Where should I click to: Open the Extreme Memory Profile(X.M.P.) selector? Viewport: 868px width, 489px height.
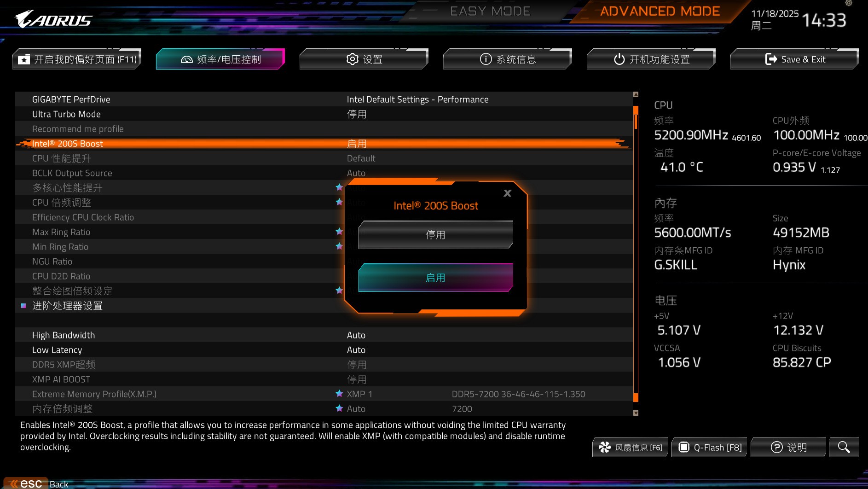(184, 394)
